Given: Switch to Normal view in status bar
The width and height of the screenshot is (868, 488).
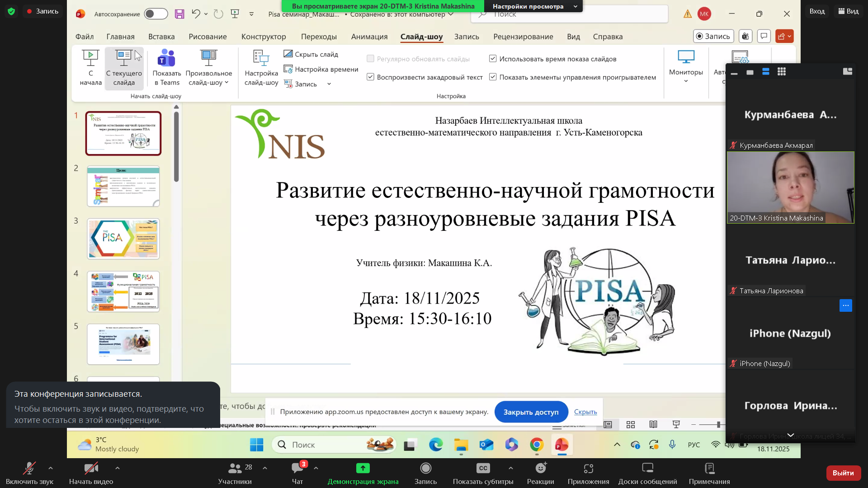Looking at the screenshot, I should click(608, 424).
